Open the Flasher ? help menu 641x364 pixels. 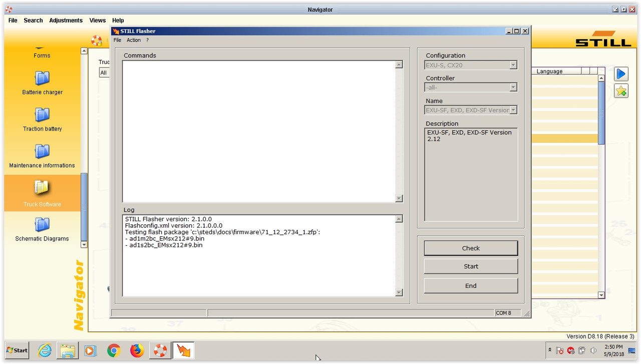pyautogui.click(x=147, y=40)
